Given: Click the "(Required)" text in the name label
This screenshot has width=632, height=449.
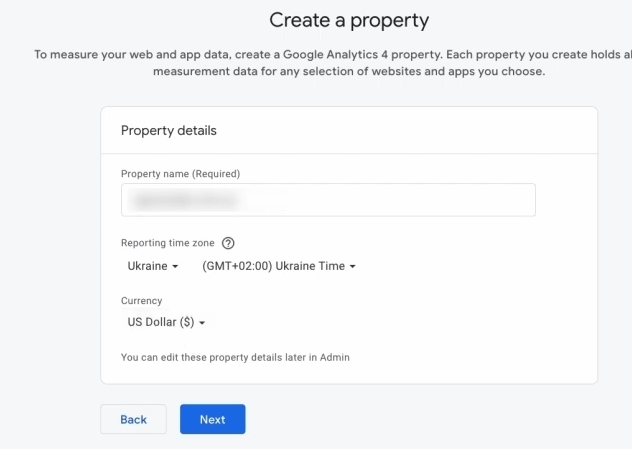Looking at the screenshot, I should [215, 173].
